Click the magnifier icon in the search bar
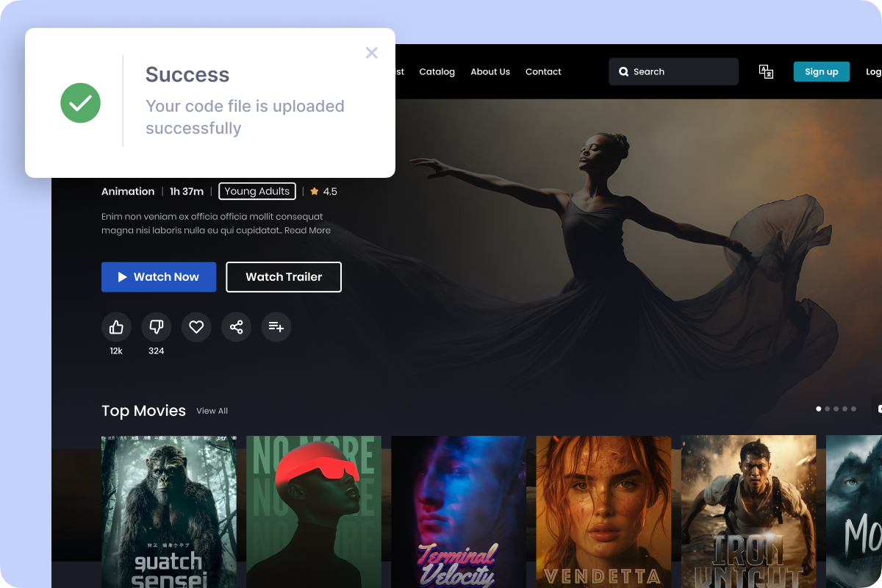The width and height of the screenshot is (882, 588). pyautogui.click(x=624, y=71)
